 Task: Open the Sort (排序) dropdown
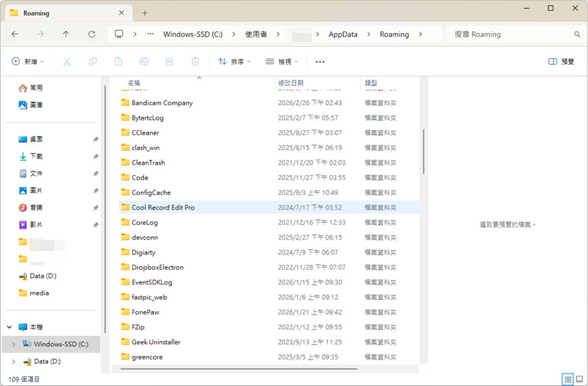click(234, 62)
